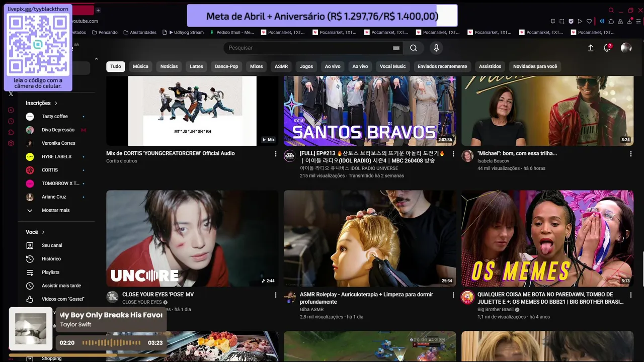The width and height of the screenshot is (644, 362).
Task: Open Opera profile icon in toolbar
Action: (x=620, y=21)
